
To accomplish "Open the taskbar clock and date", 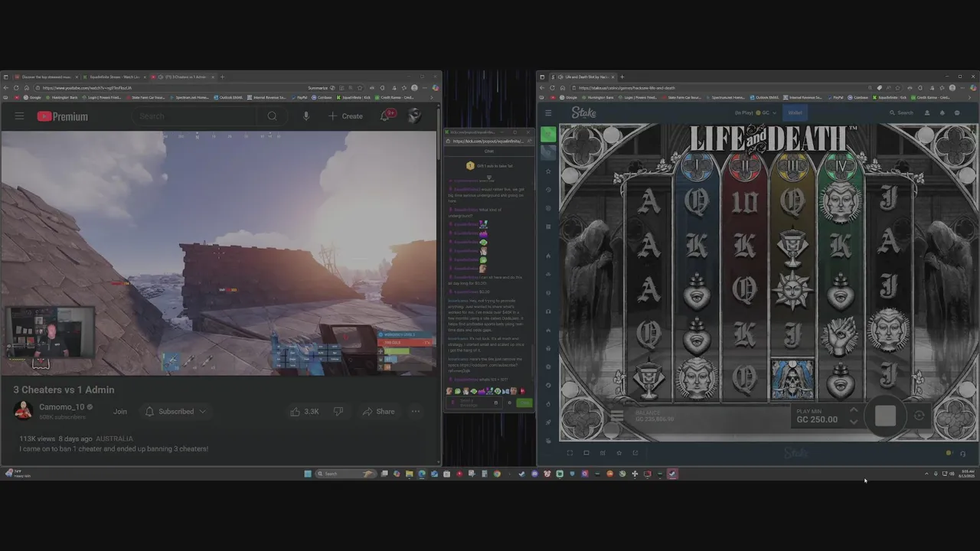I will tap(965, 474).
